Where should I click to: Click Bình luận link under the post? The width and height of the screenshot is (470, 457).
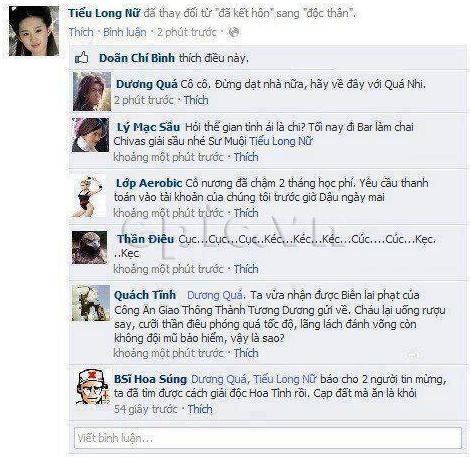point(125,32)
